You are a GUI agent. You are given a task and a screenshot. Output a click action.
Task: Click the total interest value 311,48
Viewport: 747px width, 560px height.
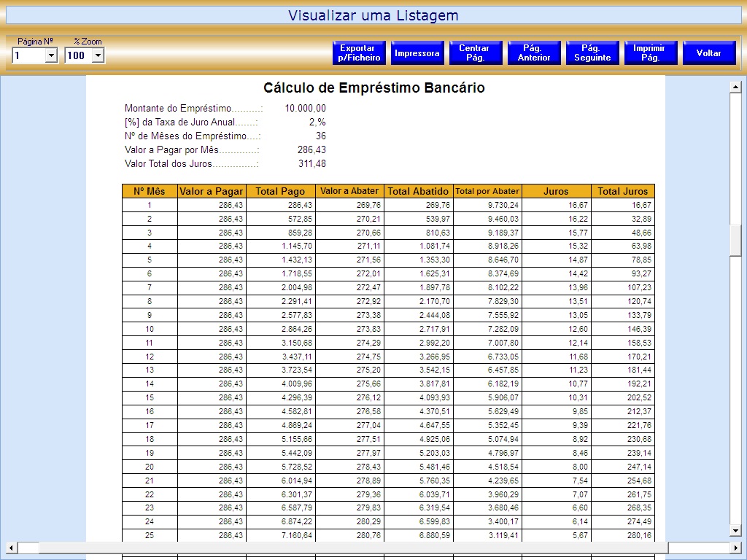point(312,163)
